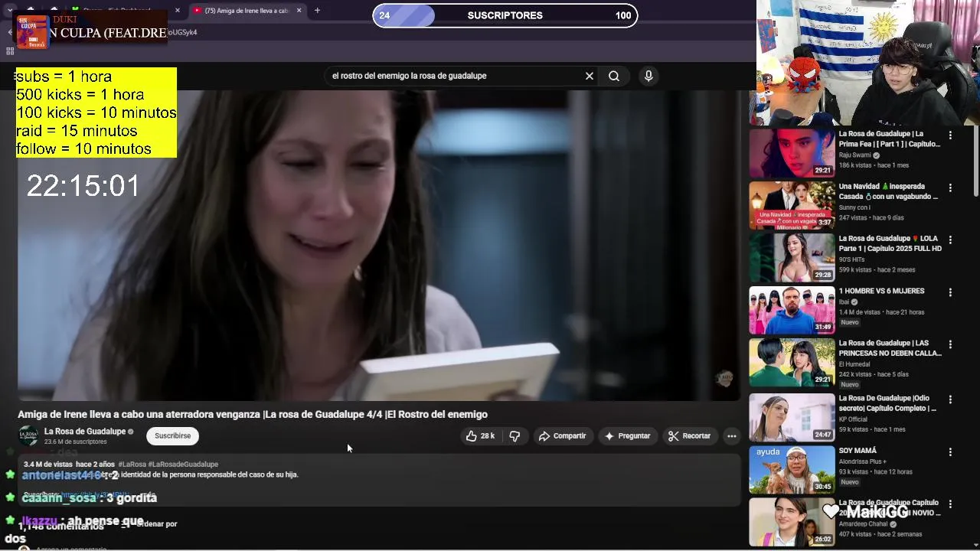The width and height of the screenshot is (980, 551).
Task: Open the Amardeep Chahal 26:02 video thumbnail
Action: coord(792,522)
